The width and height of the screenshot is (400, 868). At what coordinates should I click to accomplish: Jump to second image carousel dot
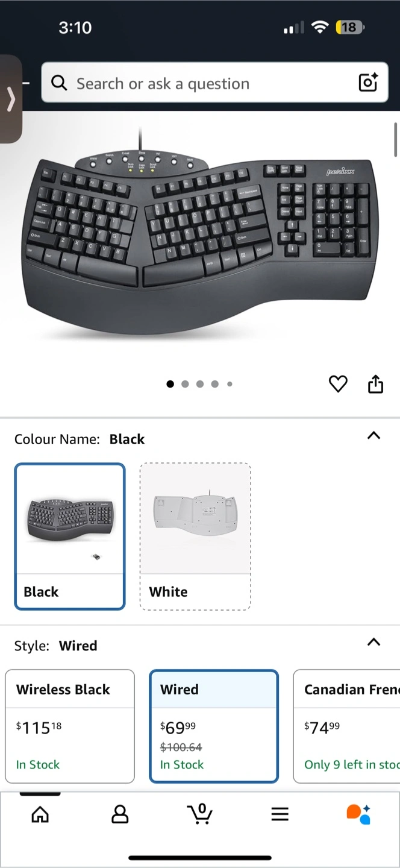[x=185, y=384]
